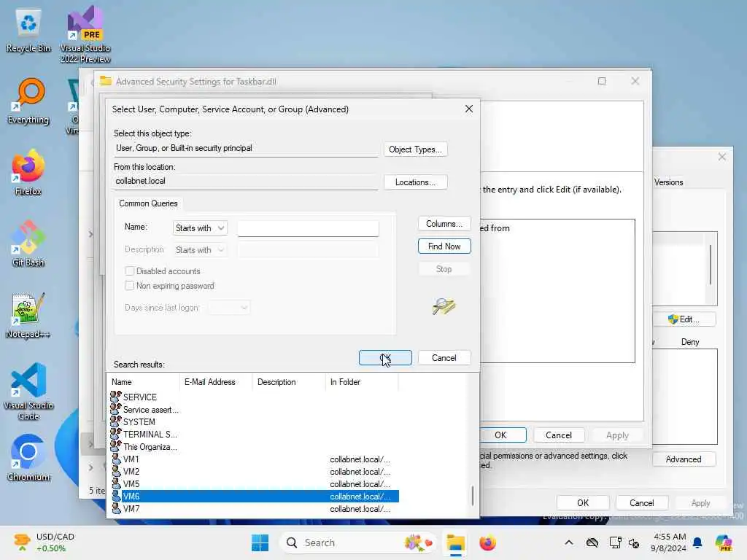Screen dimensions: 747x560
Task: Click into the Name query text field
Action: [309, 228]
